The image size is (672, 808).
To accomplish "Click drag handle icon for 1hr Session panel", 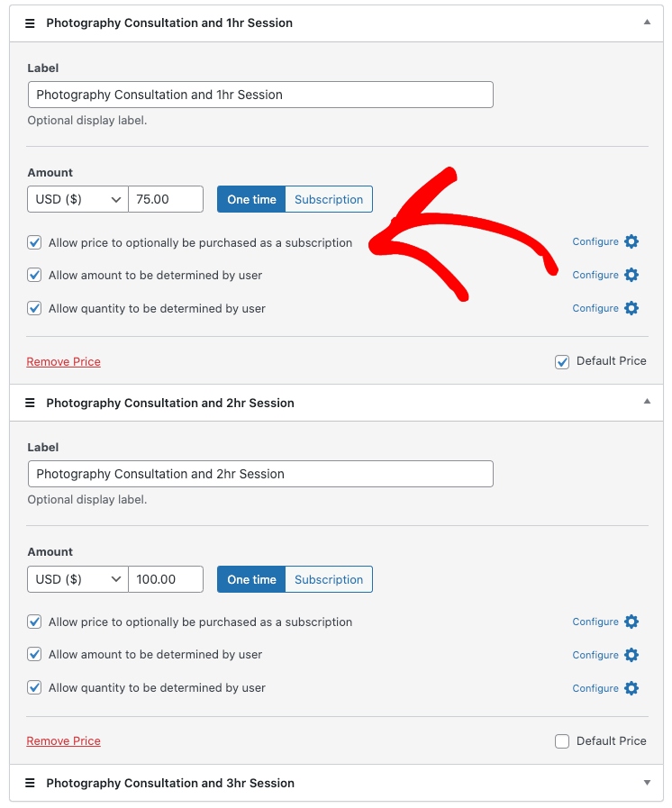I will (x=30, y=23).
